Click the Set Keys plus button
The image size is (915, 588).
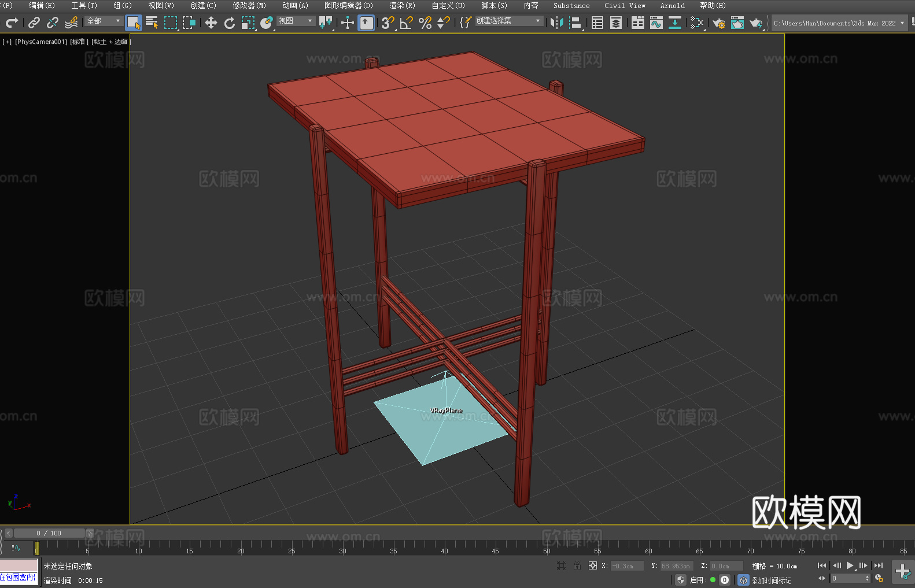tap(902, 572)
